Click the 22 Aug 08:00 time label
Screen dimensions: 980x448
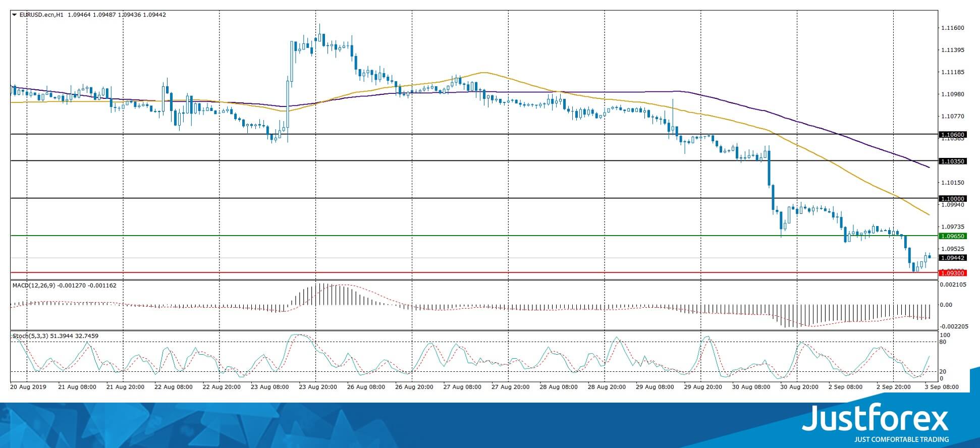coord(173,387)
